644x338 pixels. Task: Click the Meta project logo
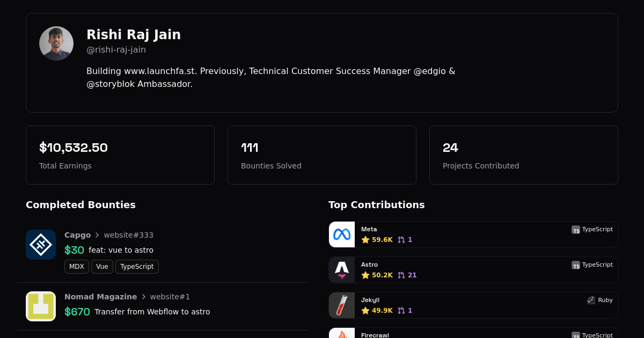[342, 234]
